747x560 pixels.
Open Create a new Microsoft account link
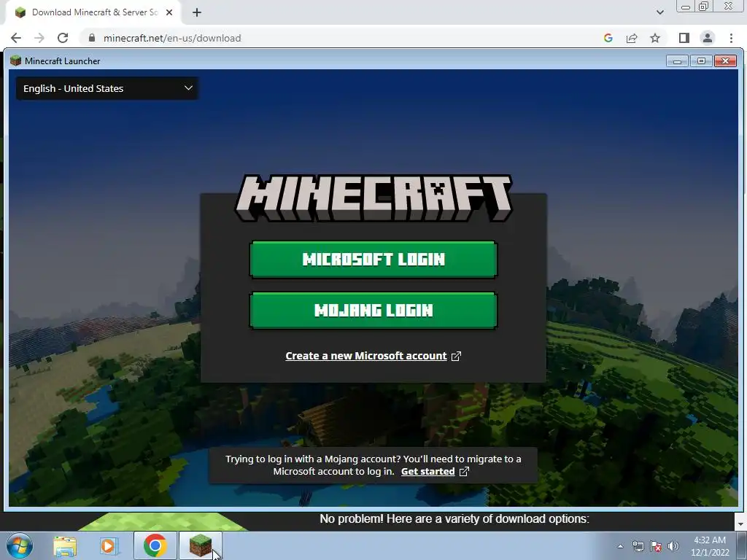click(x=366, y=356)
